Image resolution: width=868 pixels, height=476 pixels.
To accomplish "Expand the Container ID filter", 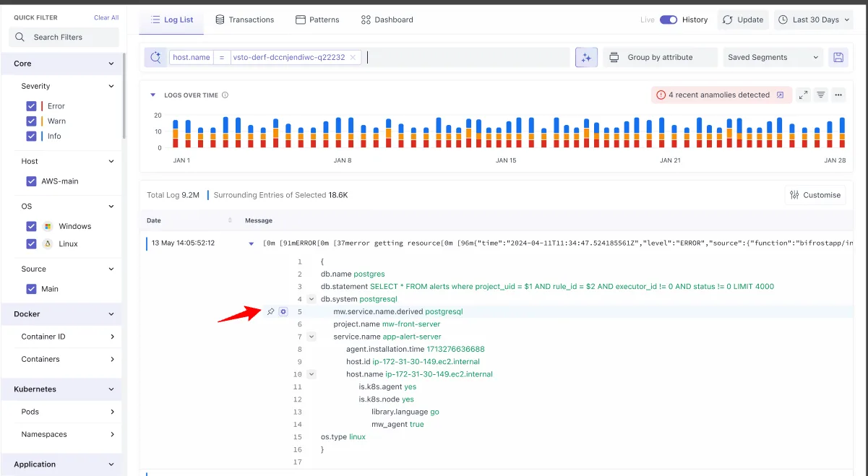I will pyautogui.click(x=113, y=337).
